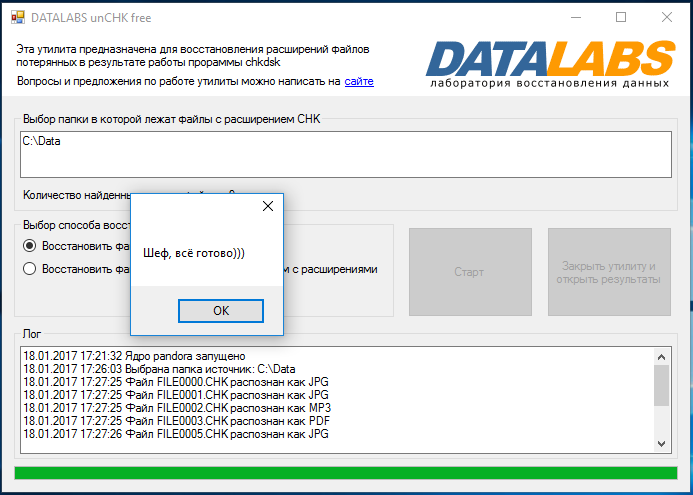
Task: Click OK in the message dialog
Action: click(221, 311)
